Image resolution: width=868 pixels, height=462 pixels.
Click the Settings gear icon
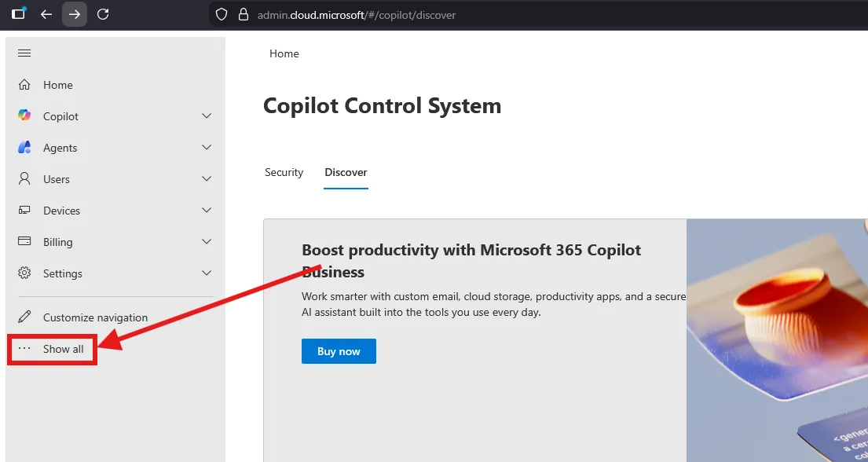point(24,273)
